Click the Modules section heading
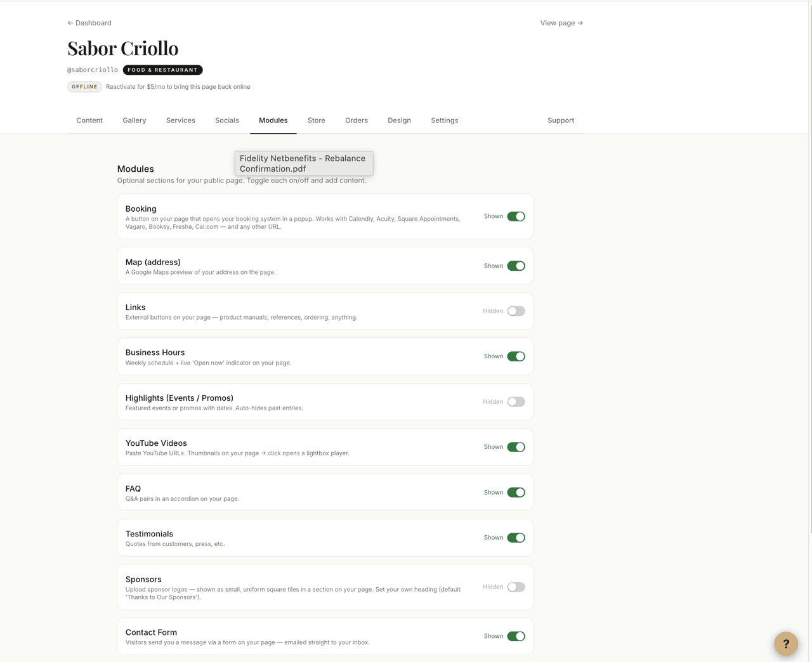812x662 pixels. click(x=136, y=169)
